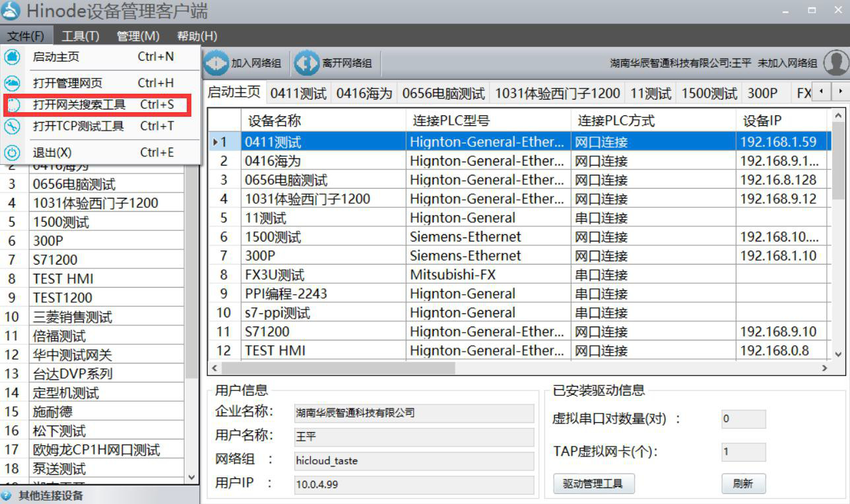Click the home icon beside 启动主页 menu item
The width and height of the screenshot is (850, 504).
tap(13, 57)
